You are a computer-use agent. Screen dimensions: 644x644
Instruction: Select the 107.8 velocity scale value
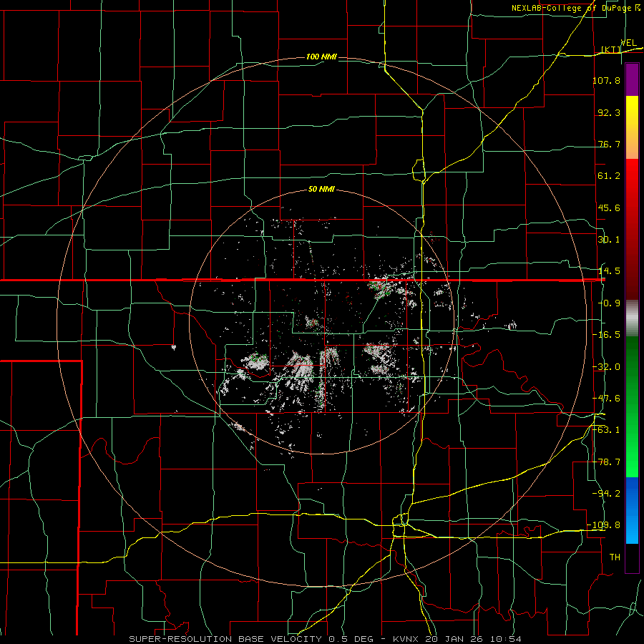point(606,80)
